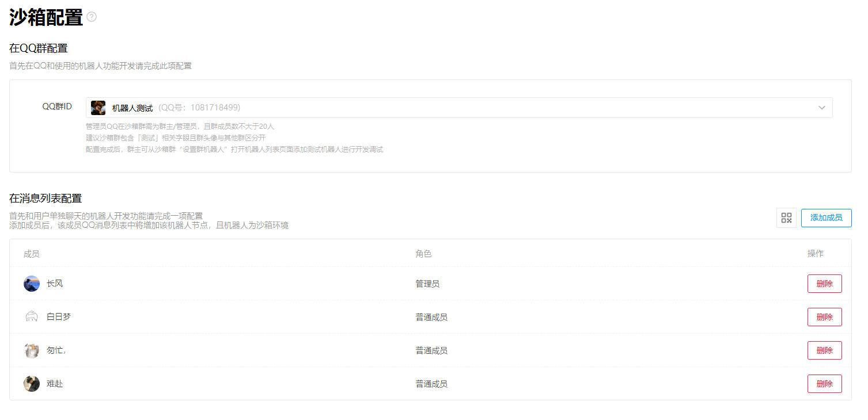868x420 pixels.
Task: Click hint text about 群成员数不大于20人
Action: [180, 126]
